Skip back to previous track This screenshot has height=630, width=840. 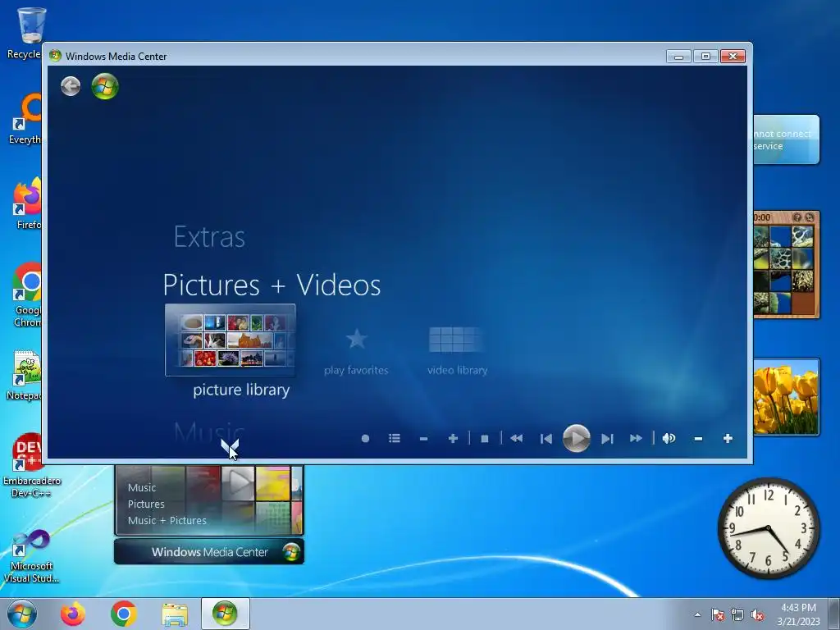point(546,439)
